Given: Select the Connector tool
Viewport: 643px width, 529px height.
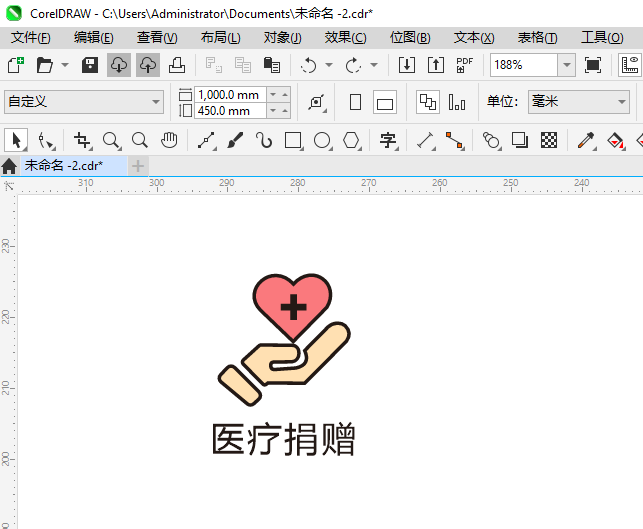Looking at the screenshot, I should (454, 141).
